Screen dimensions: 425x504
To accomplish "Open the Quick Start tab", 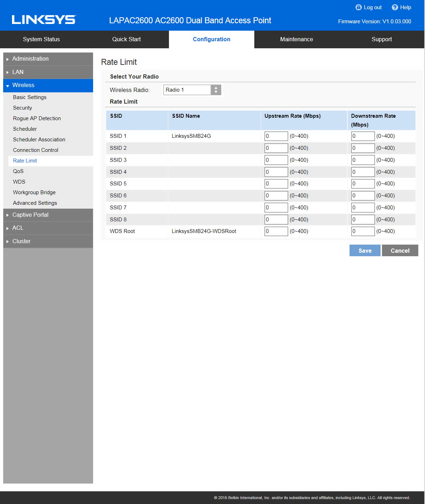I will click(126, 39).
